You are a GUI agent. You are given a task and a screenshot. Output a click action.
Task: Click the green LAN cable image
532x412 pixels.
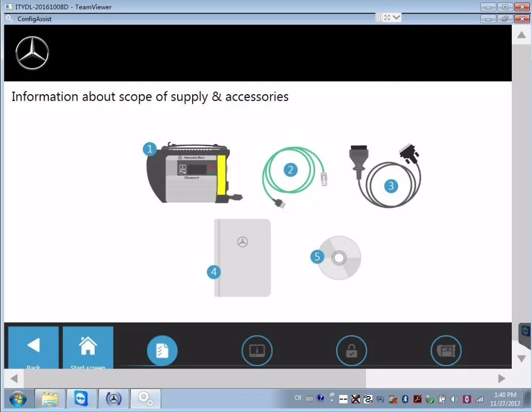295,177
